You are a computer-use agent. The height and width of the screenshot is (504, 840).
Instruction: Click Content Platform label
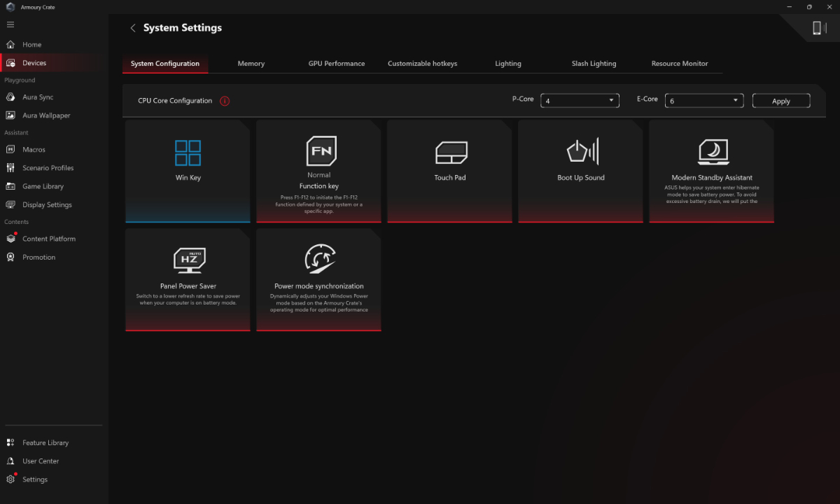coord(49,239)
